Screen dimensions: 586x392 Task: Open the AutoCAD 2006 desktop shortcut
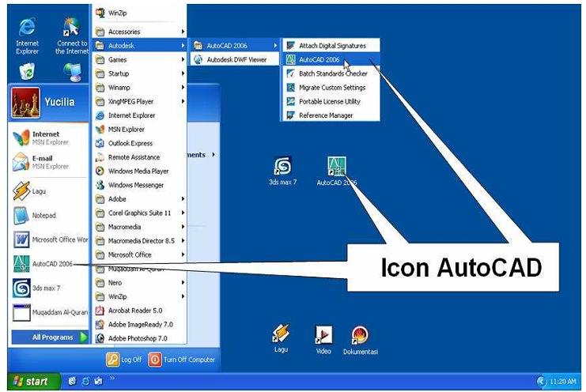(x=337, y=171)
